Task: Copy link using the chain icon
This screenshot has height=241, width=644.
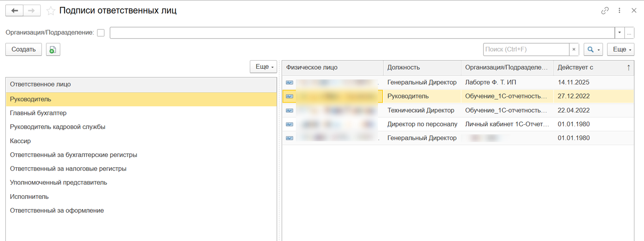Action: [x=605, y=11]
